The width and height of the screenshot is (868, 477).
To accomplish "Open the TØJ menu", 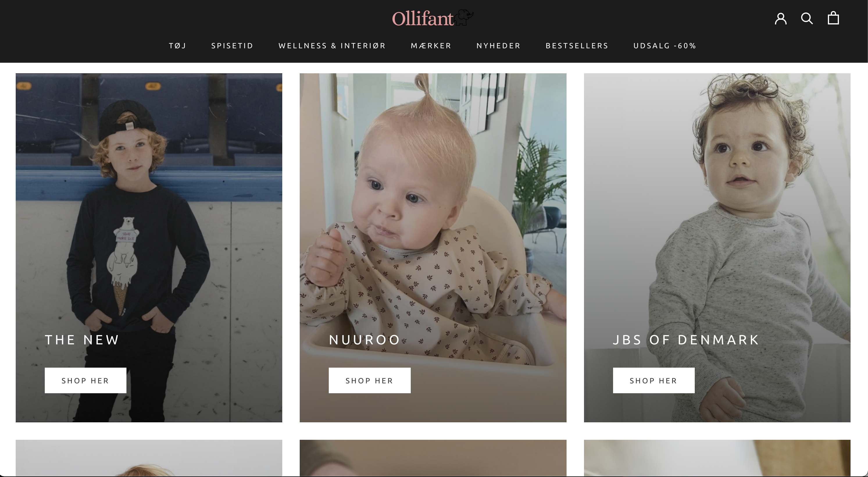I will pyautogui.click(x=178, y=46).
